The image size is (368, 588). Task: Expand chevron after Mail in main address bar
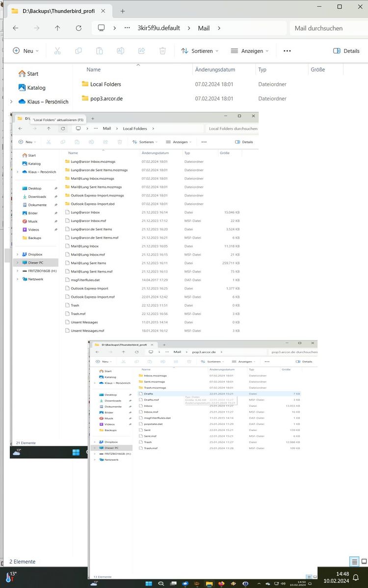(x=219, y=28)
